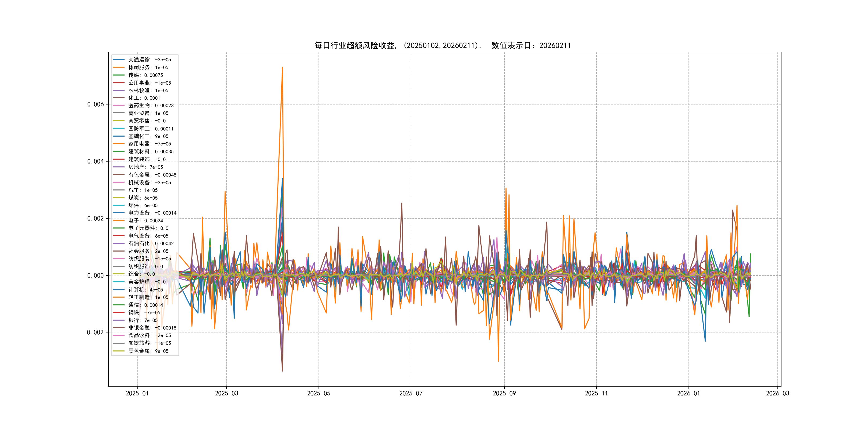Click the 2026-01 x-axis tick label
The width and height of the screenshot is (868, 434).
[x=689, y=393]
